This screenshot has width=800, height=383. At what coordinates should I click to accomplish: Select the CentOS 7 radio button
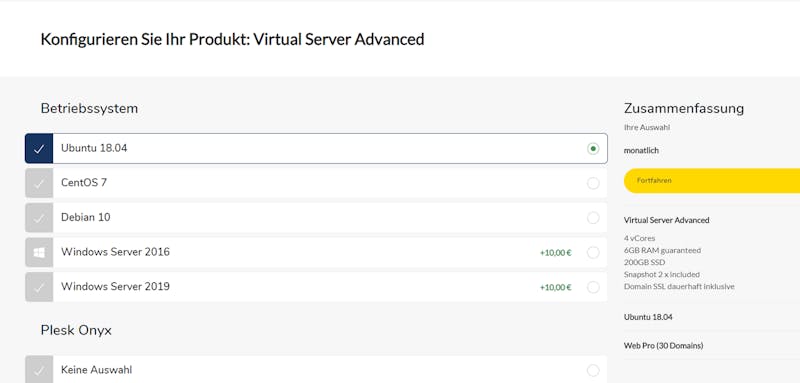point(593,183)
